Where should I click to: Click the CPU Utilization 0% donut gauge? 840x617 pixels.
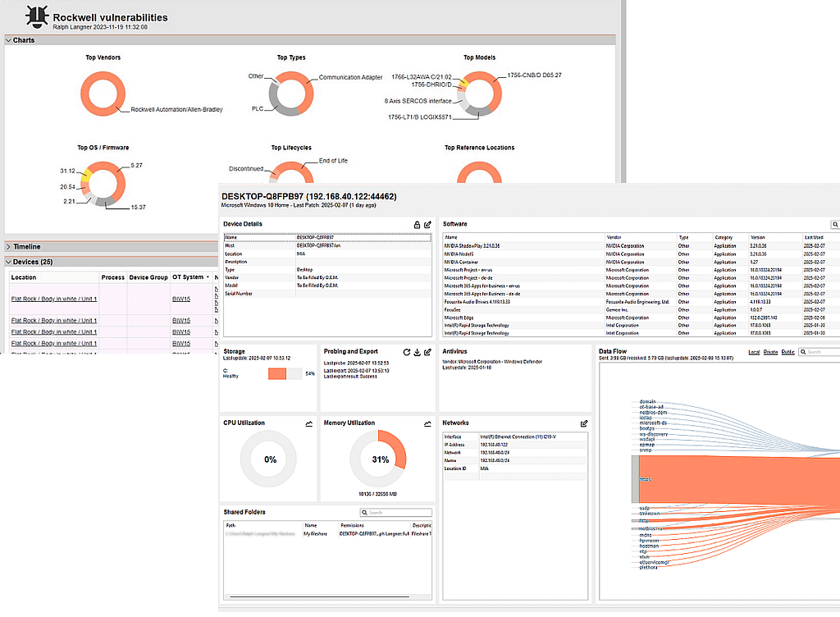268,459
